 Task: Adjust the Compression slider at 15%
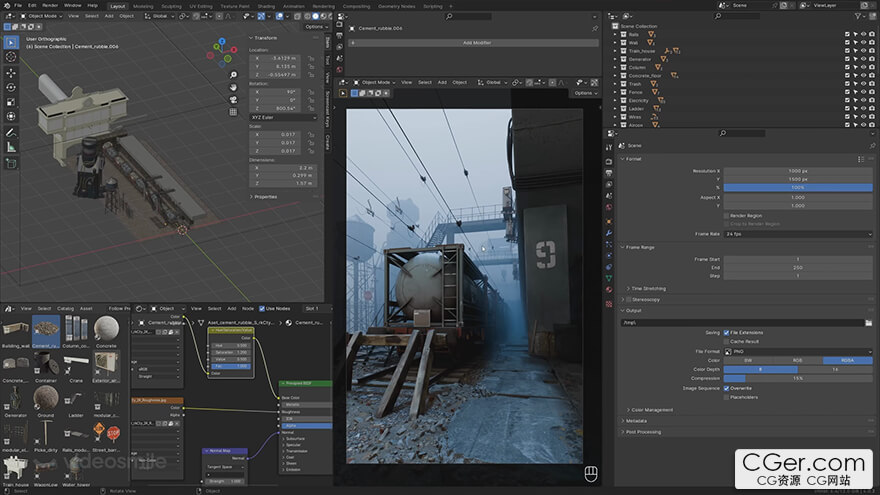[798, 378]
